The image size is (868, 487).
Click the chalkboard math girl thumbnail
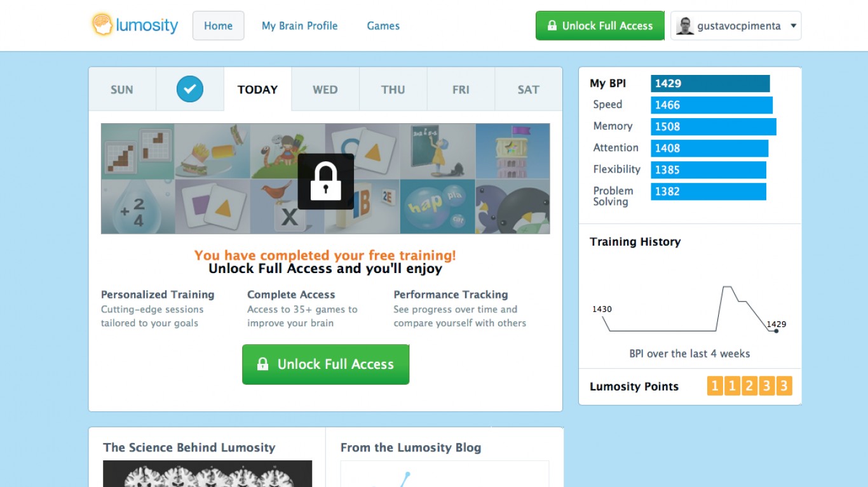[437, 151]
